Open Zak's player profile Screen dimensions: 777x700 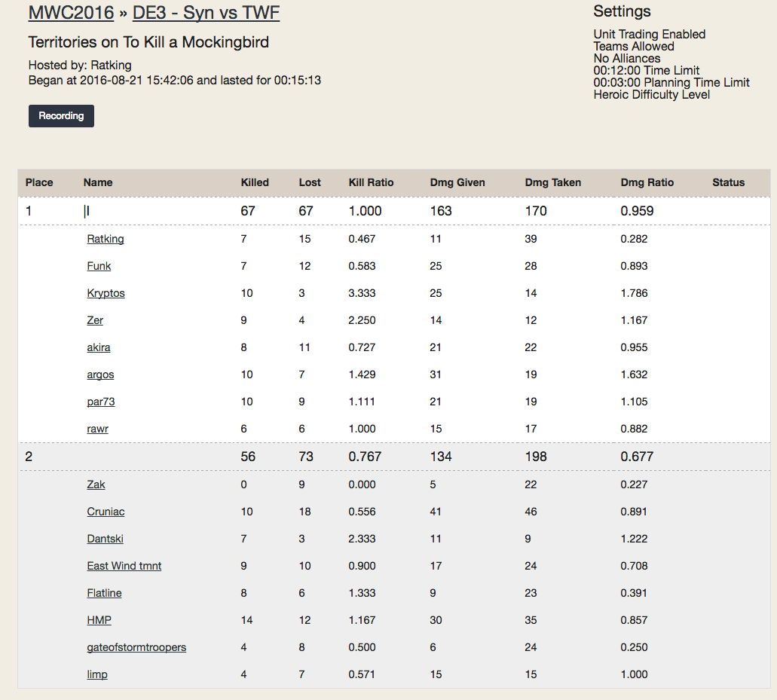point(96,484)
